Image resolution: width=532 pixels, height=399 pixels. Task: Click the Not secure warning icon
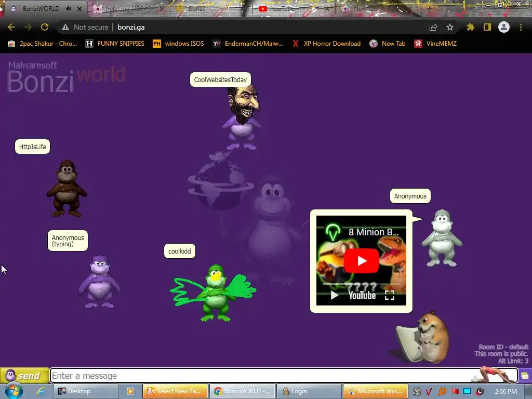click(x=65, y=27)
